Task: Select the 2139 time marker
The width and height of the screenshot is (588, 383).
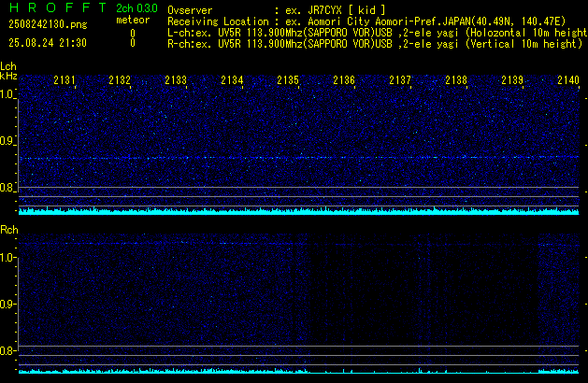Action: pos(512,80)
